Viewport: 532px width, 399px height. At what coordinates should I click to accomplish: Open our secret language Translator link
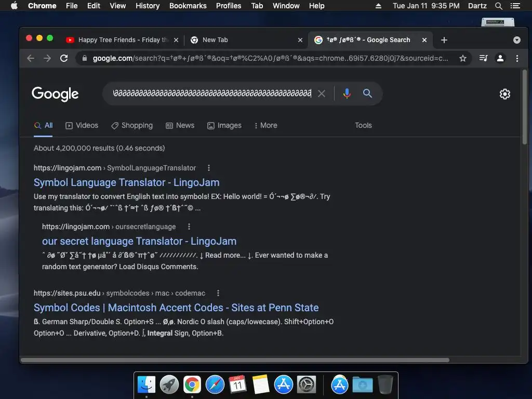point(139,241)
